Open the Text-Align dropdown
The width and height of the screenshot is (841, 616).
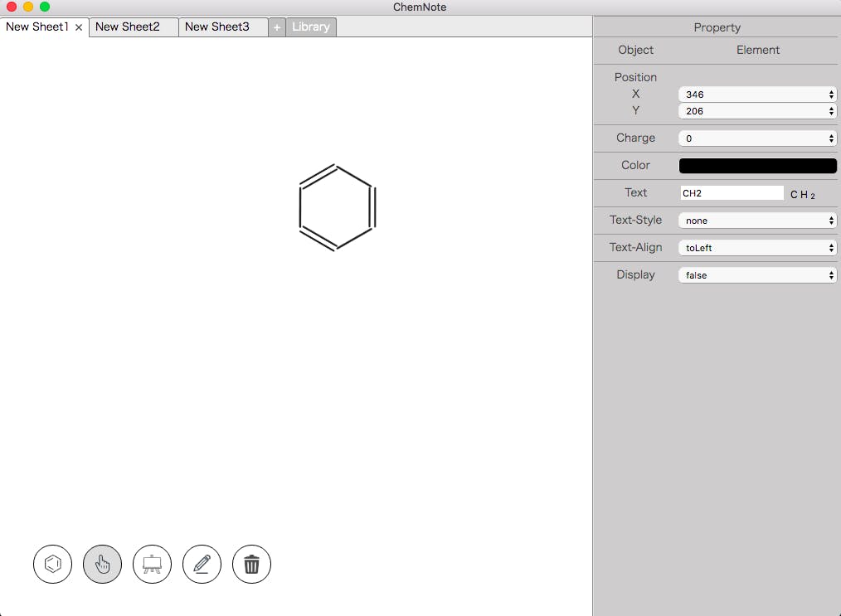click(757, 248)
